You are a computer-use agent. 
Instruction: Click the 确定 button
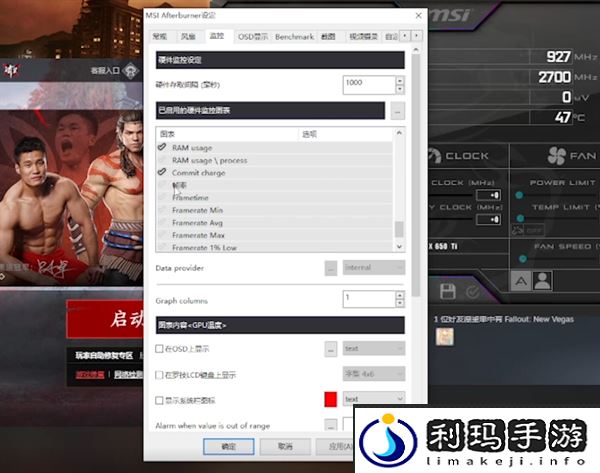tap(228, 446)
